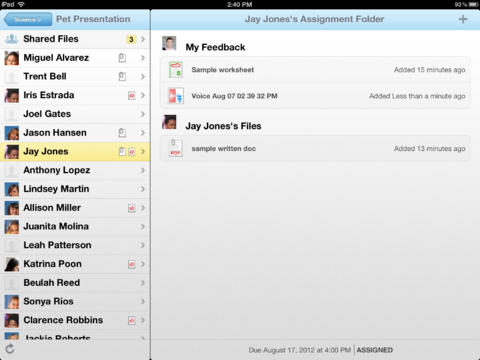Tap the ASSIGNED status label
This screenshot has height=360, width=480.
coord(375,350)
